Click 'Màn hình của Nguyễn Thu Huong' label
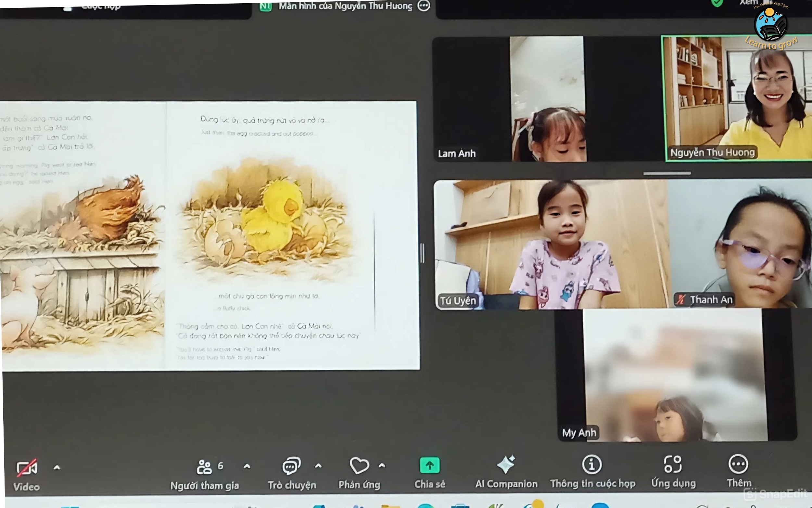This screenshot has height=508, width=812. click(x=345, y=6)
